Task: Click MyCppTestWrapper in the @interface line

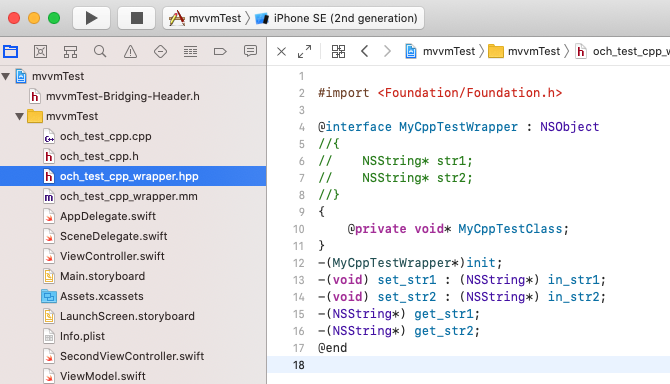Action: 458,127
